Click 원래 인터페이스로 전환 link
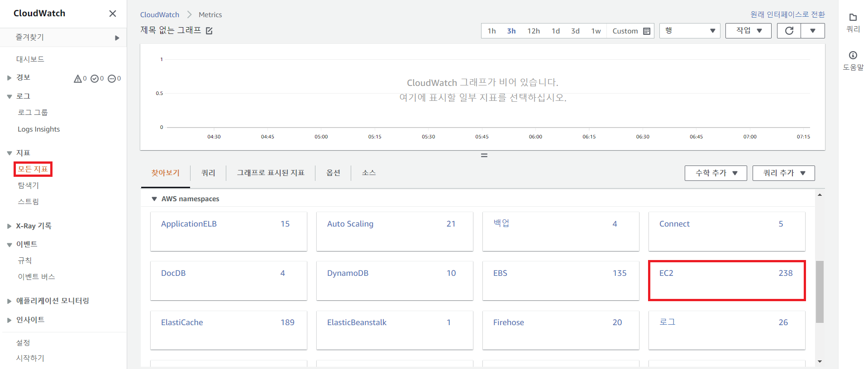 click(x=787, y=14)
